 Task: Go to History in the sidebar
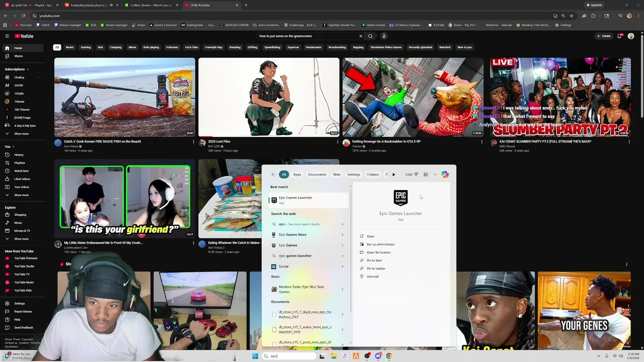[x=24, y=155]
